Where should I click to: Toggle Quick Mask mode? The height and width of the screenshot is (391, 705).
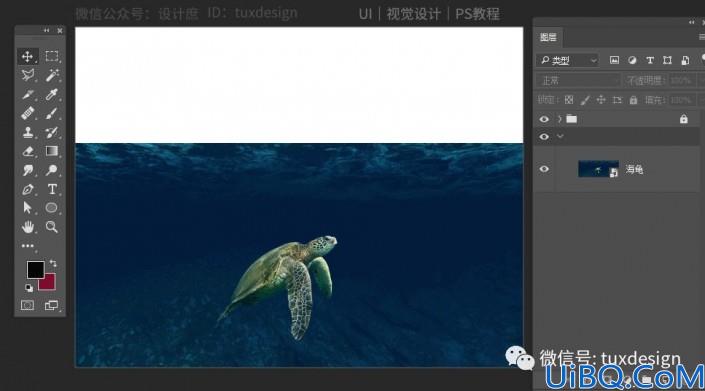(x=27, y=306)
